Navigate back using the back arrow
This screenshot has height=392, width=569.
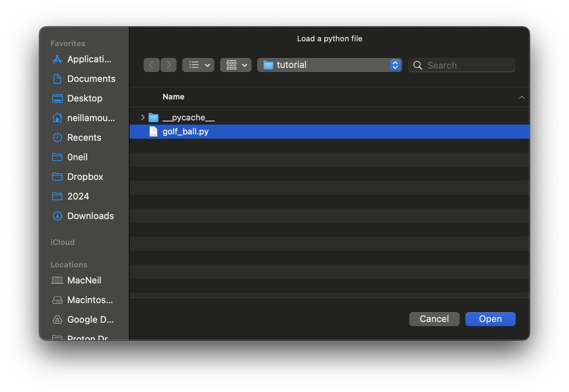coord(151,65)
